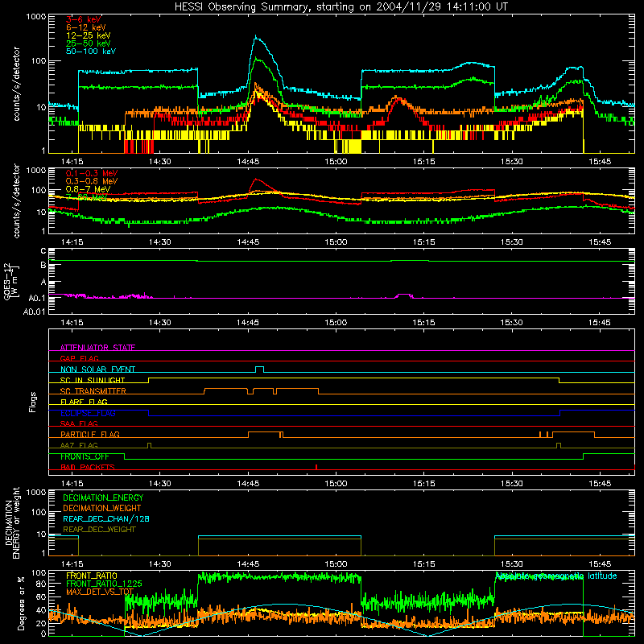Click the REAR_DEC_WEIGHT legend label
Viewport: 644px width, 644px height.
99,530
